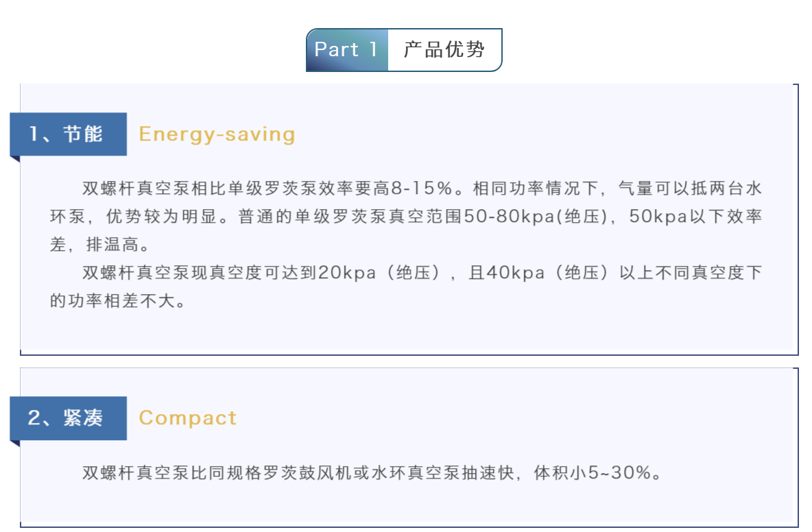Click the text 50-80kpa(绝压)
The image size is (812, 532).
click(536, 217)
